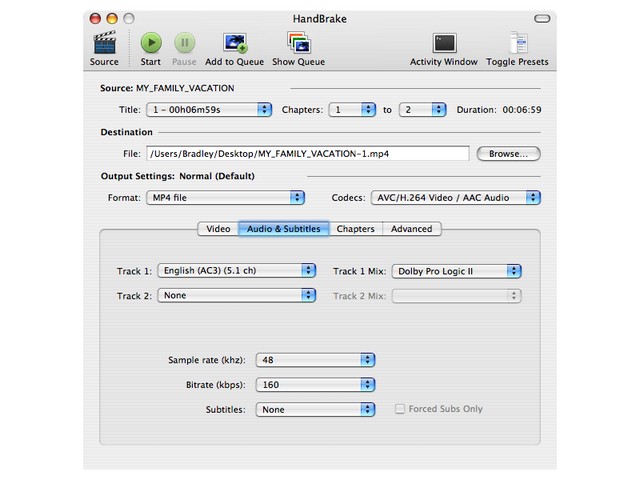Open the Bitrate dropdown showing 160

click(x=315, y=384)
